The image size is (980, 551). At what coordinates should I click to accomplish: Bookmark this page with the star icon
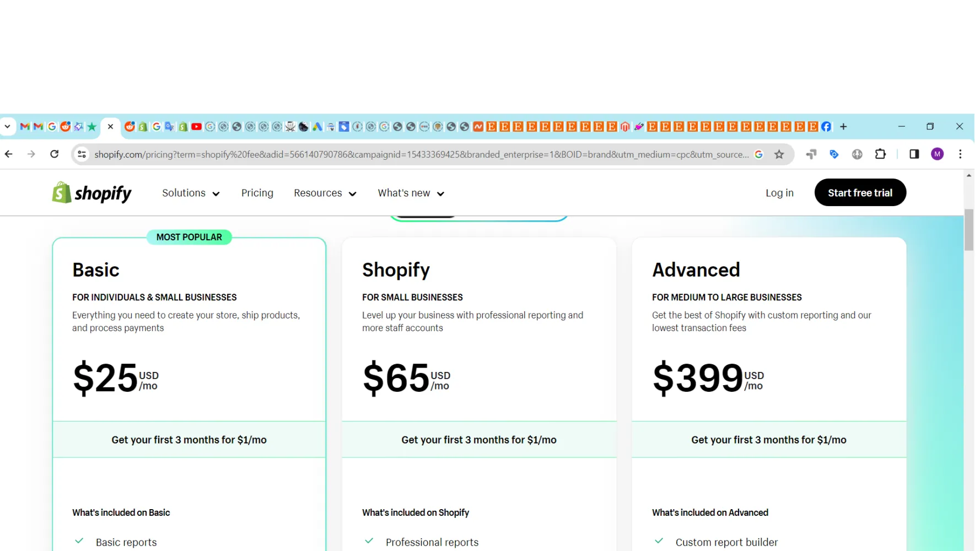pos(779,154)
